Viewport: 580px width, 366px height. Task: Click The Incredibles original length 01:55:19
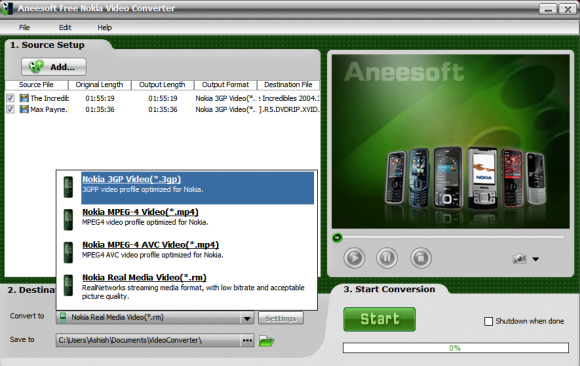(x=100, y=98)
